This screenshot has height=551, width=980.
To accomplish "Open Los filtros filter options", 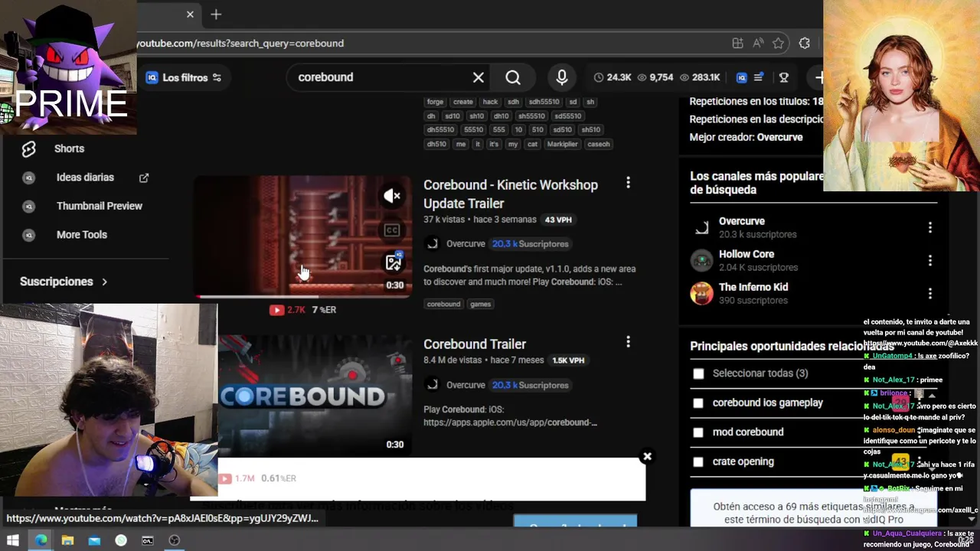I will coord(184,77).
